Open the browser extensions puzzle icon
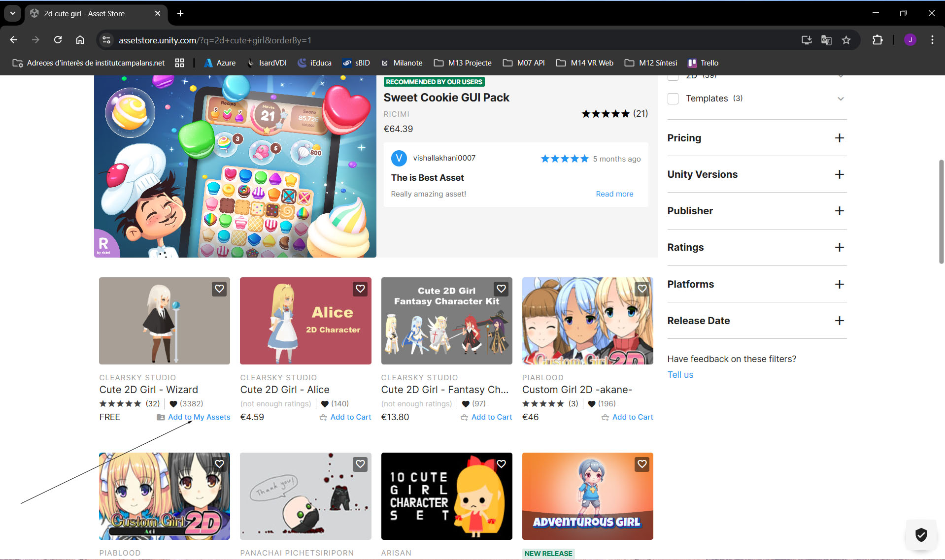The image size is (945, 560). coord(877,40)
